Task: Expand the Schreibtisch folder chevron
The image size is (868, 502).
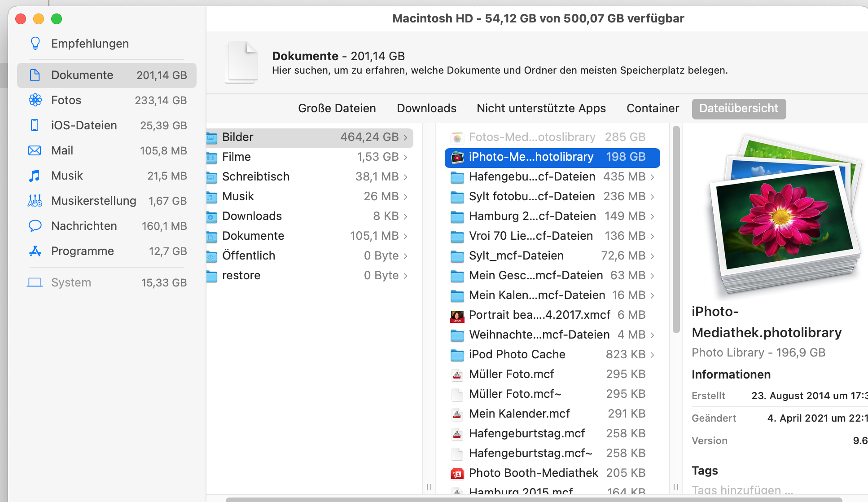Action: click(x=406, y=177)
